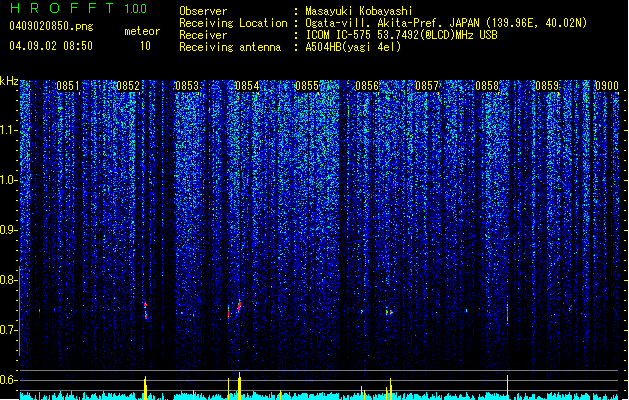Click the red meteor echo near 0852
Screen dimensions: 629x400
146,311
